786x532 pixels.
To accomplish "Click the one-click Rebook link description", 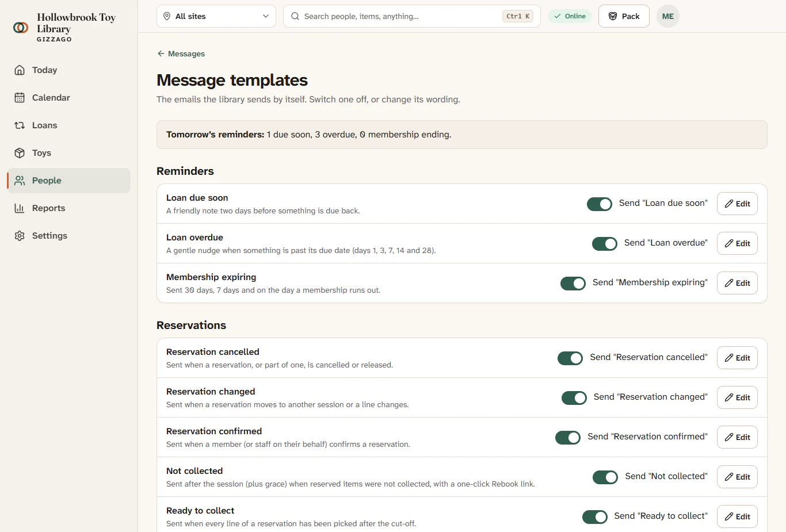I will click(350, 484).
